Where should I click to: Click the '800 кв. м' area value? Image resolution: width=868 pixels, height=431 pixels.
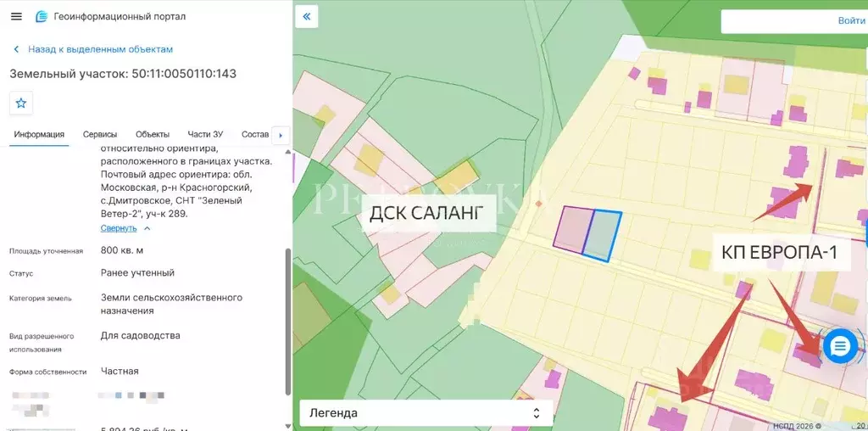click(122, 250)
